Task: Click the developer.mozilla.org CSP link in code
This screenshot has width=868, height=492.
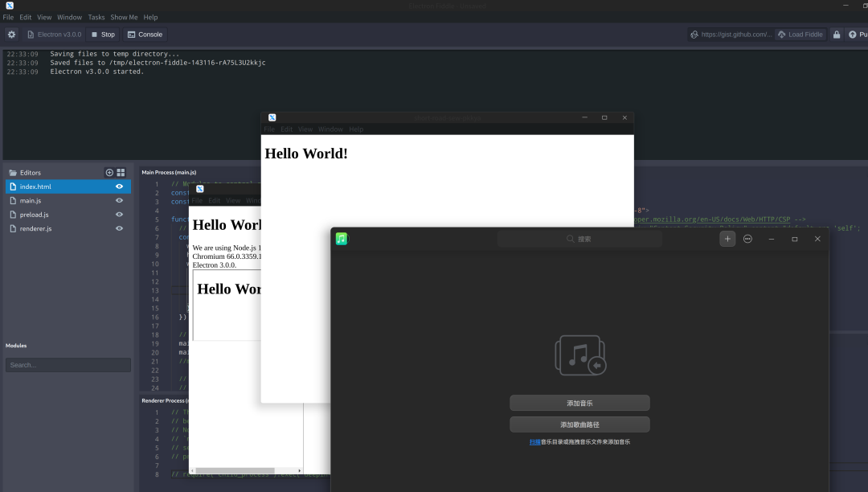Action: pos(712,219)
